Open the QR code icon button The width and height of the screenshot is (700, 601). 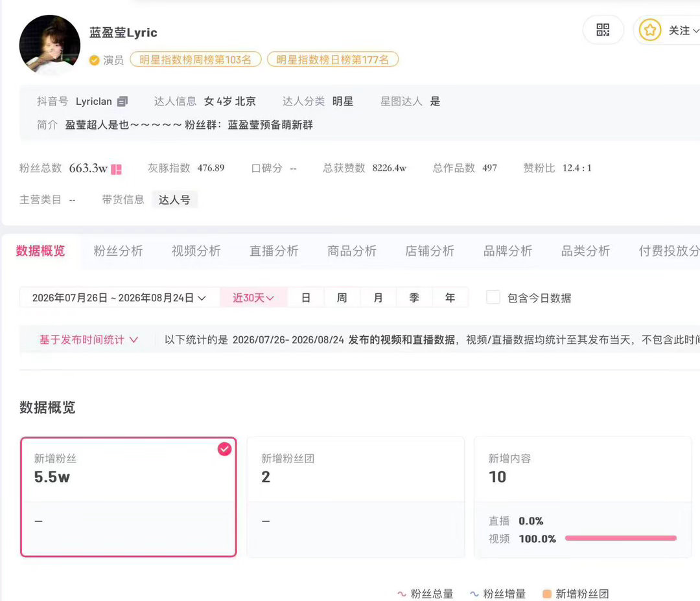603,30
